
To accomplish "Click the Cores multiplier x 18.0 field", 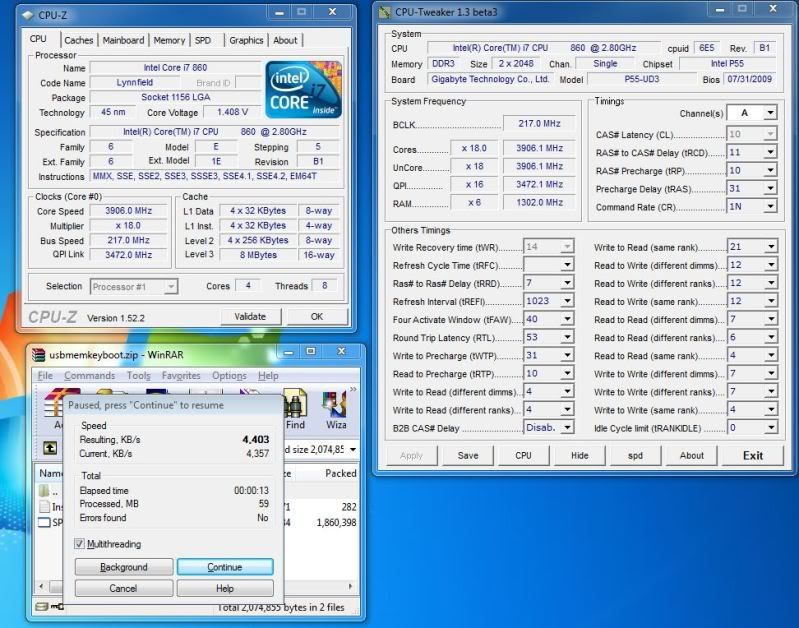I will (x=474, y=148).
